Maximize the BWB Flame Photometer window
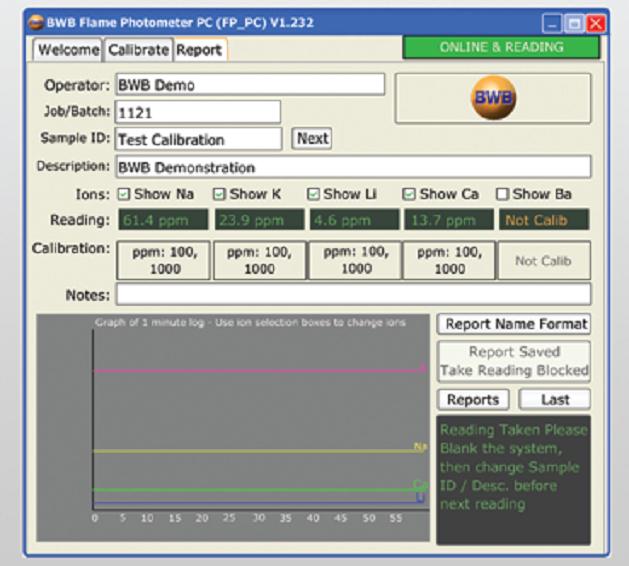This screenshot has width=629, height=566. click(x=574, y=24)
